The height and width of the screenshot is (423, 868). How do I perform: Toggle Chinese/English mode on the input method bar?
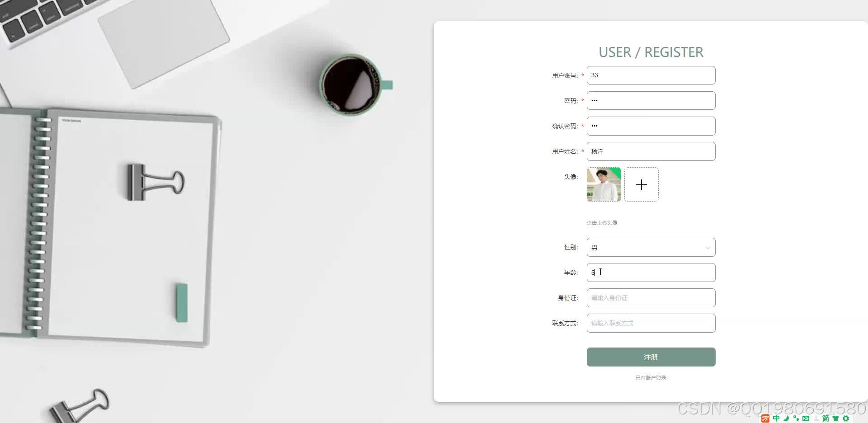pyautogui.click(x=776, y=418)
